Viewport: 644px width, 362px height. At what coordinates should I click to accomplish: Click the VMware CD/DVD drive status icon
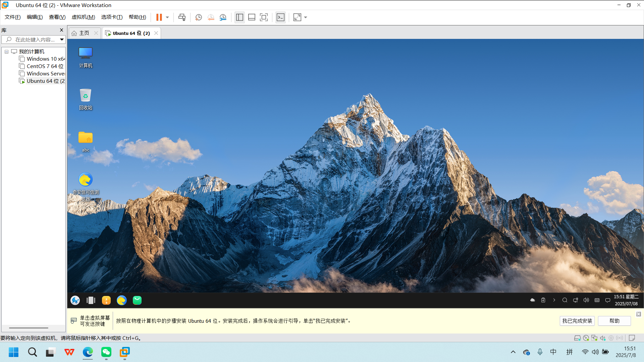[586, 338]
